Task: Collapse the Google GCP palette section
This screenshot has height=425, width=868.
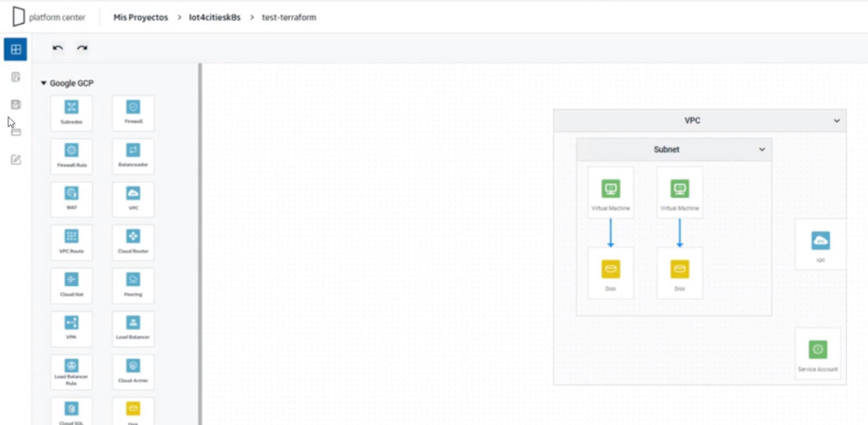Action: click(44, 83)
